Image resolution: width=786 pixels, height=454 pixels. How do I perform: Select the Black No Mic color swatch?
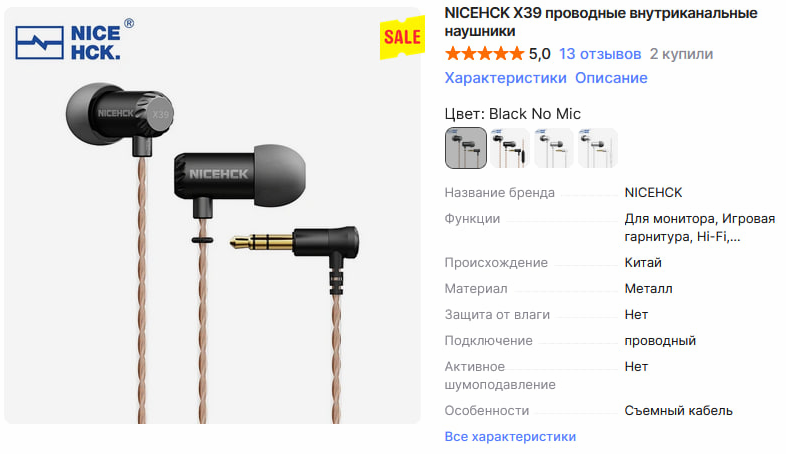click(x=466, y=148)
